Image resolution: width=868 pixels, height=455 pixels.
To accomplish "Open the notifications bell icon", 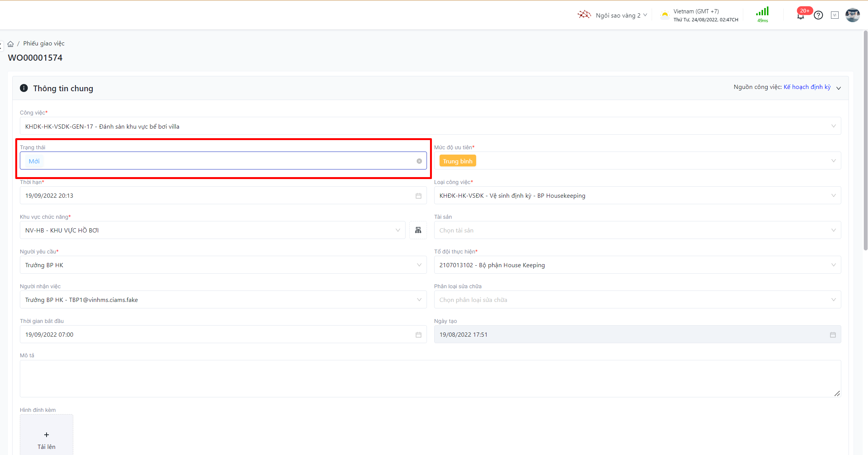I will click(800, 16).
